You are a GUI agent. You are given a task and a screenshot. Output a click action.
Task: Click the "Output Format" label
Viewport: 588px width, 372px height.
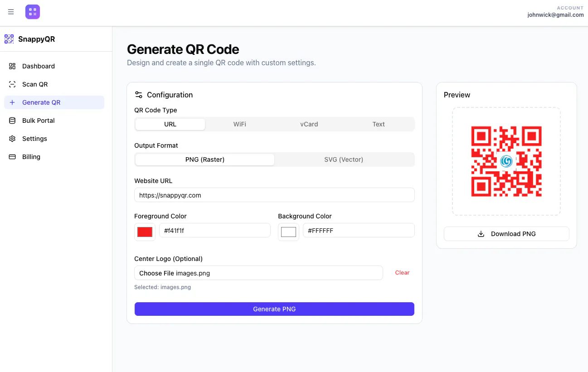click(x=156, y=145)
